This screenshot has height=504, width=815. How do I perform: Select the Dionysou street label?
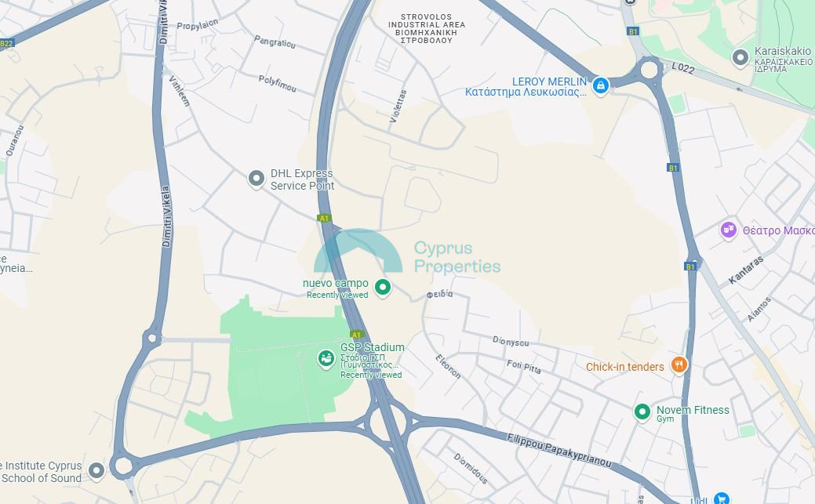tap(511, 342)
